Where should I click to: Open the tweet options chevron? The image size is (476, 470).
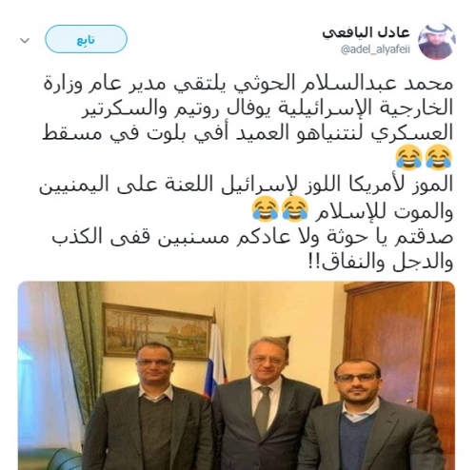25,41
